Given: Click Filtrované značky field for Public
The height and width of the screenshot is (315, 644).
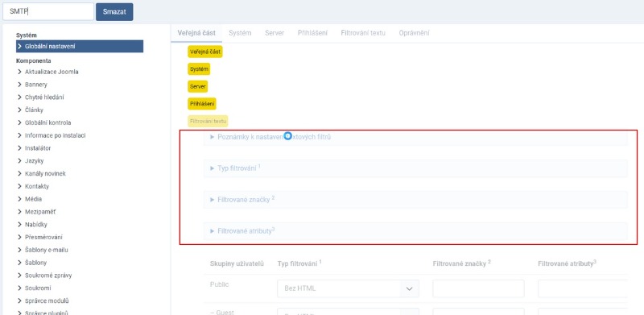Looking at the screenshot, I should tap(478, 288).
